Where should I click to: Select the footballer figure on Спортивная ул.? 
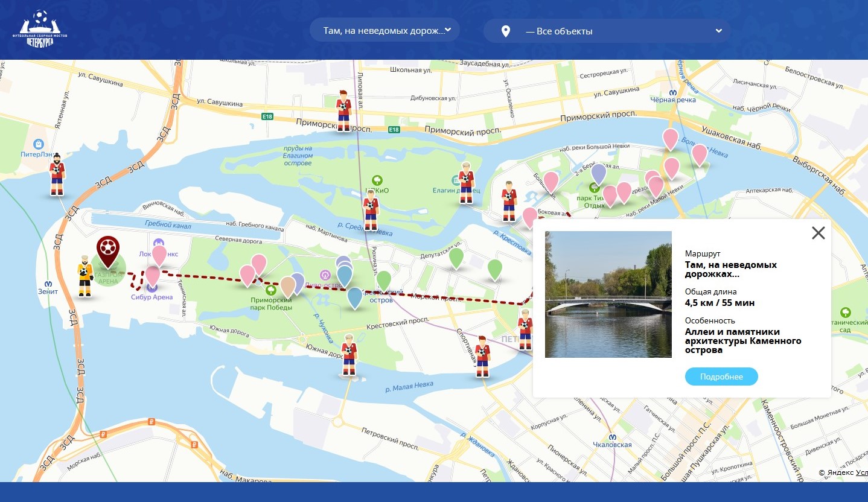pyautogui.click(x=482, y=356)
